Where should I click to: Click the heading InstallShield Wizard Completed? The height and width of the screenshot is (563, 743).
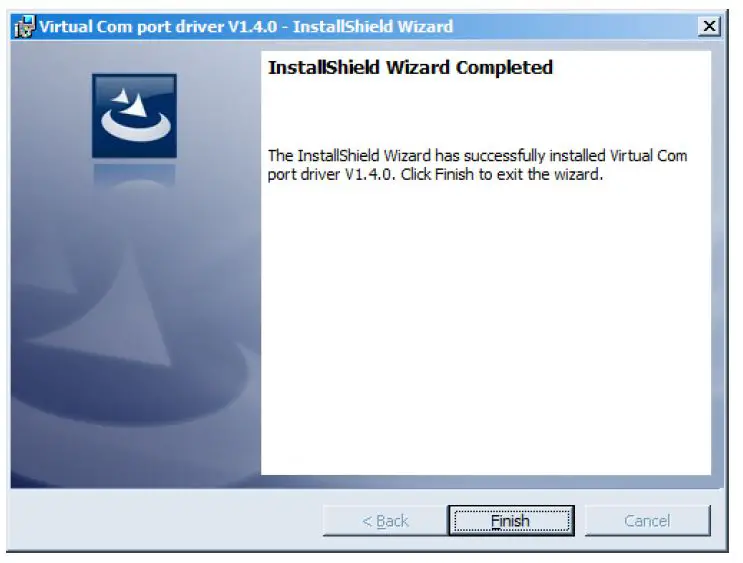coord(410,67)
